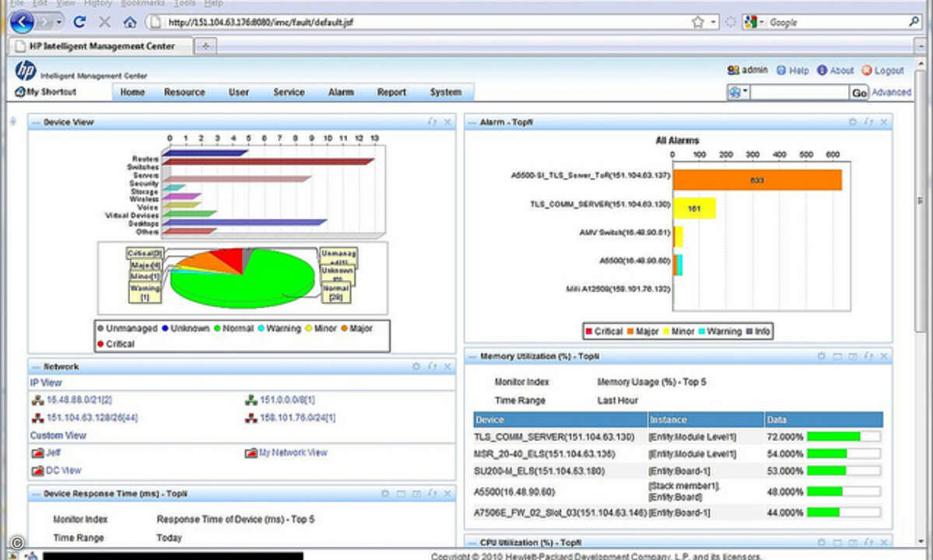
Task: Click the yellow 161 alarm bar
Action: 694,208
